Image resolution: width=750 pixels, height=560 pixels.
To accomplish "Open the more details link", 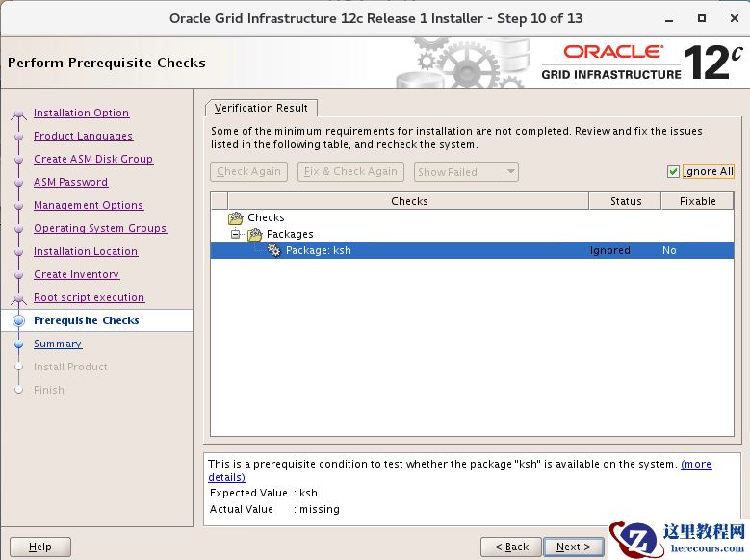I will [x=696, y=464].
